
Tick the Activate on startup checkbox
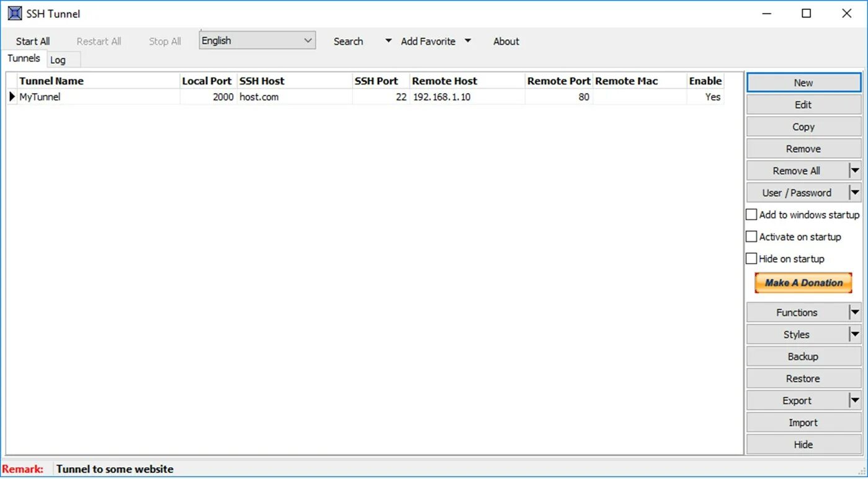click(x=751, y=236)
